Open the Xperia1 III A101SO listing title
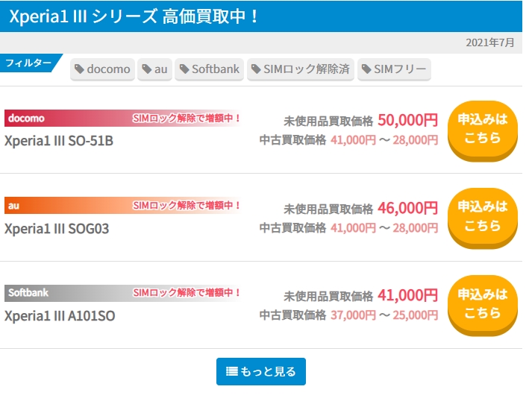532x404 pixels. coord(60,316)
